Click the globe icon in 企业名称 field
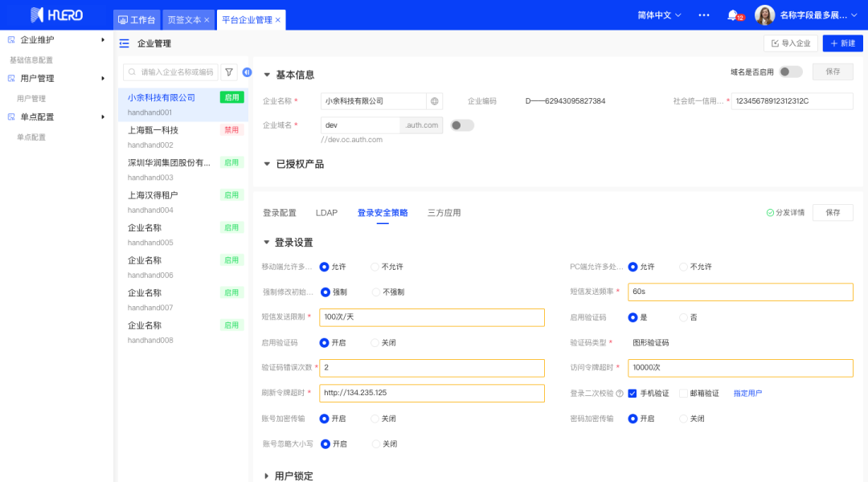The width and height of the screenshot is (868, 482). pyautogui.click(x=435, y=101)
